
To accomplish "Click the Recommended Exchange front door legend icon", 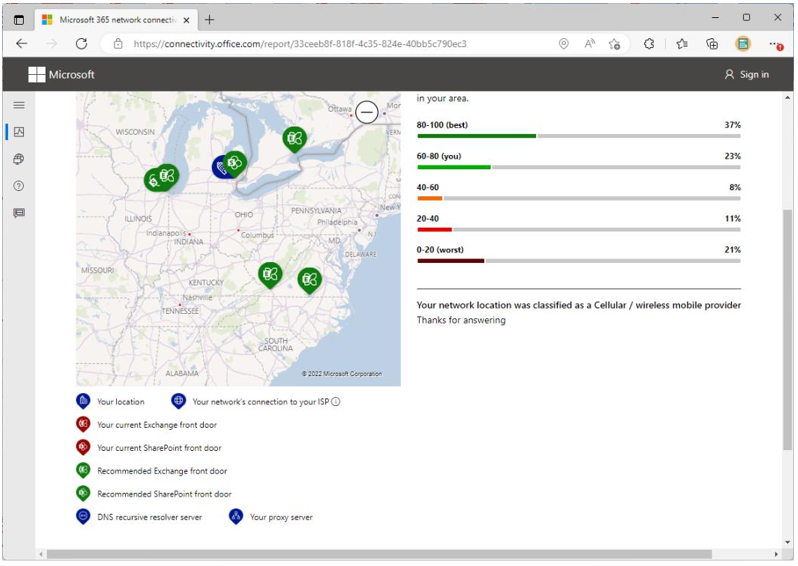I will [83, 470].
